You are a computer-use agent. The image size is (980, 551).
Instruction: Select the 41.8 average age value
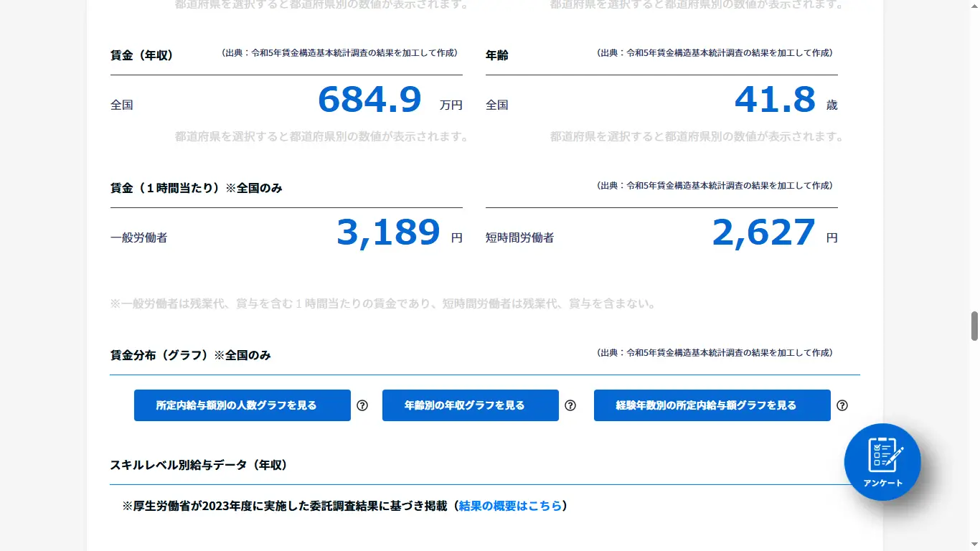pos(775,100)
